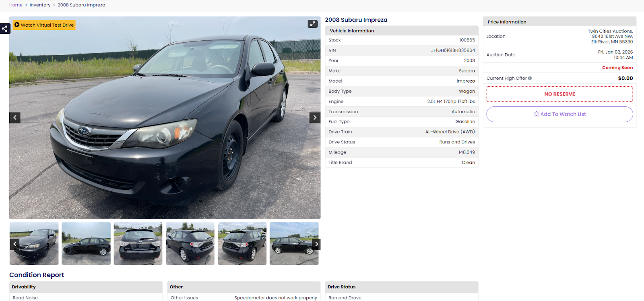Advance thumbnail strip to next photos

tap(316, 244)
